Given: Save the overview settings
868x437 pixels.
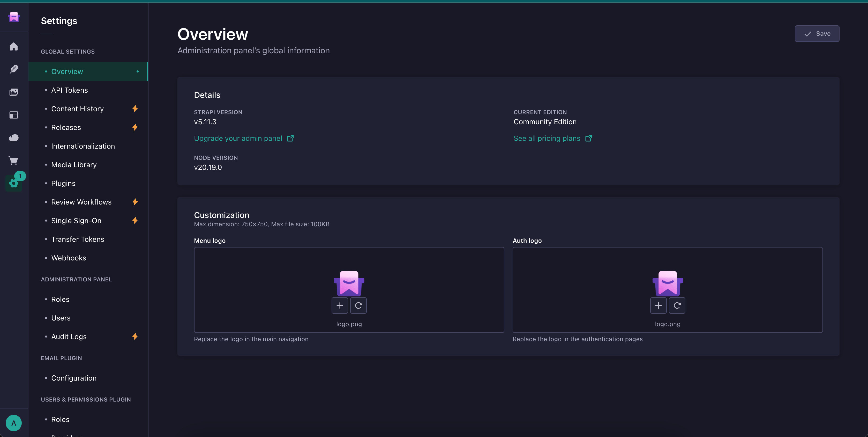Looking at the screenshot, I should pyautogui.click(x=817, y=34).
